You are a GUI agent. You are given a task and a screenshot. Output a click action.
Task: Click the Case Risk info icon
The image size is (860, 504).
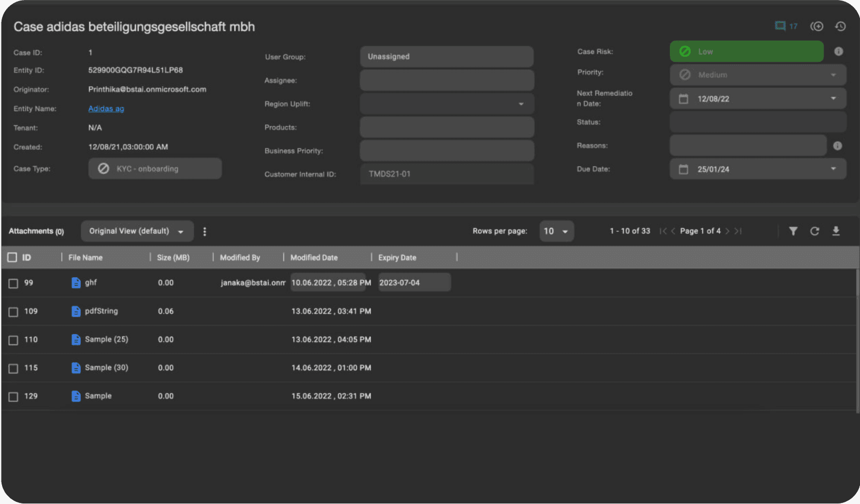coord(838,52)
